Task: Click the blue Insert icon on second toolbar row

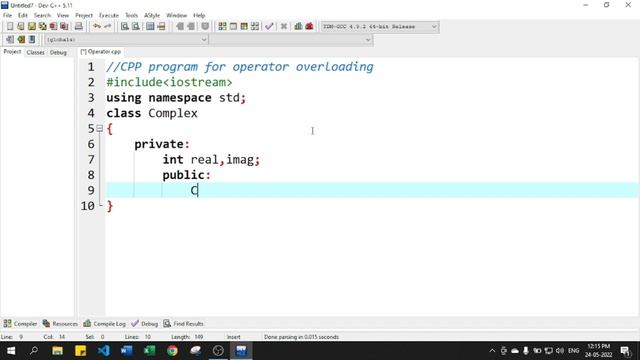Action: point(32,40)
